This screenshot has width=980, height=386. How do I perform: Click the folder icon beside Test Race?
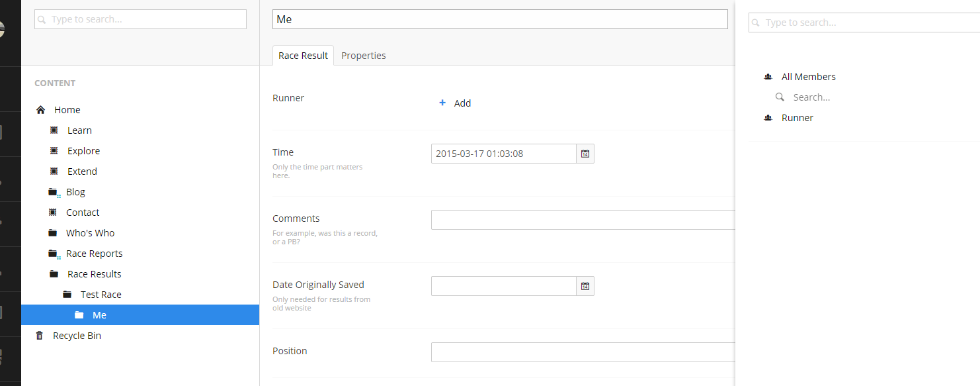[x=67, y=295]
